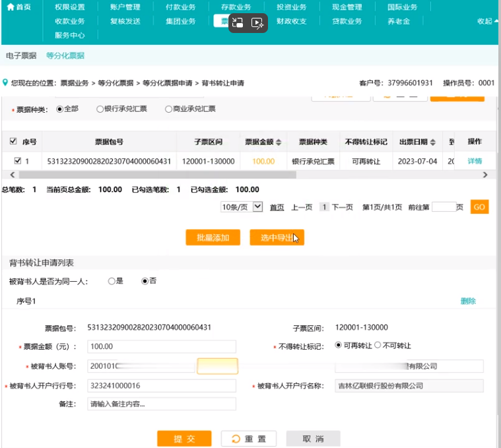Select the 不可转让 radio option
This screenshot has height=448, width=501.
coord(378,345)
